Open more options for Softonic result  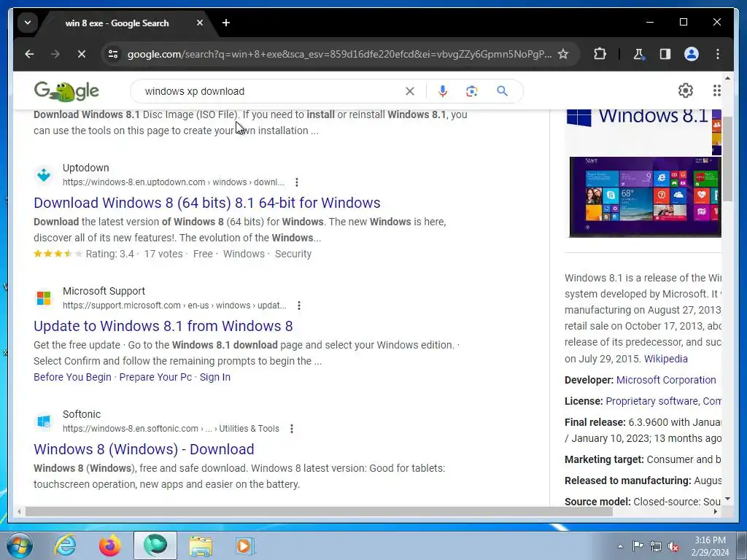(x=292, y=429)
